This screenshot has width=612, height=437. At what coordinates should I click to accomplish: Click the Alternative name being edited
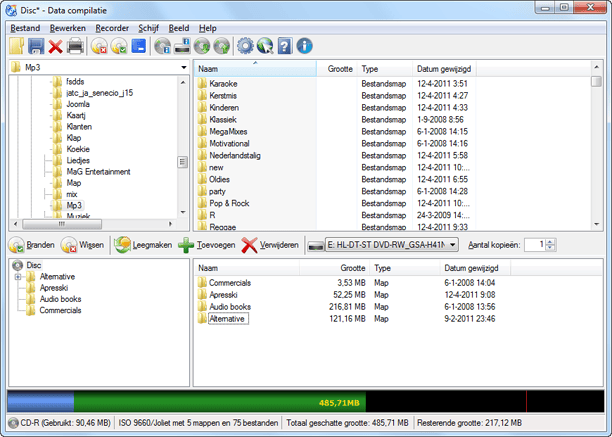coord(228,319)
